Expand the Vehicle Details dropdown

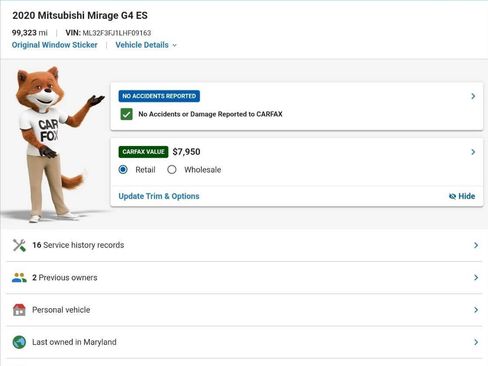point(146,45)
